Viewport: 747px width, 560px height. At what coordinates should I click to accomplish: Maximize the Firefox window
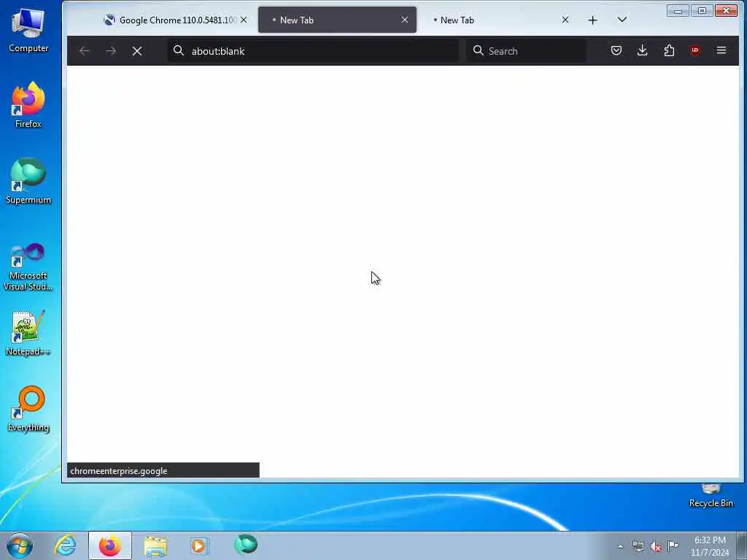tap(702, 10)
